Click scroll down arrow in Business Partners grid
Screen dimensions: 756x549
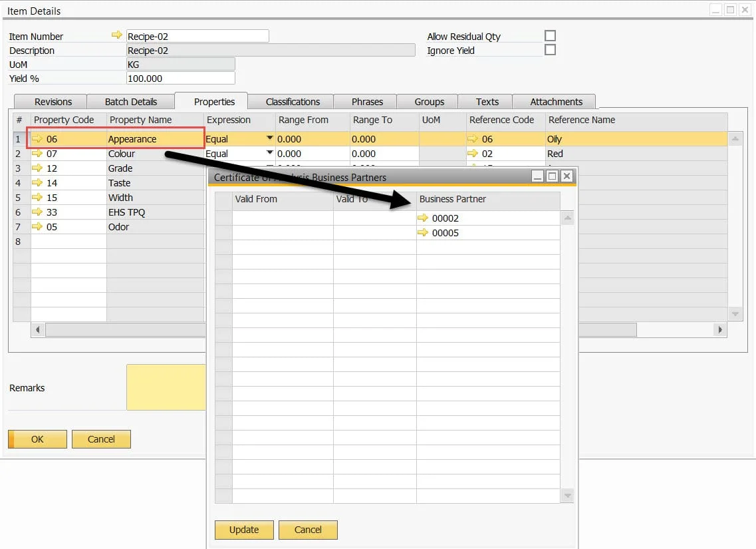point(567,496)
